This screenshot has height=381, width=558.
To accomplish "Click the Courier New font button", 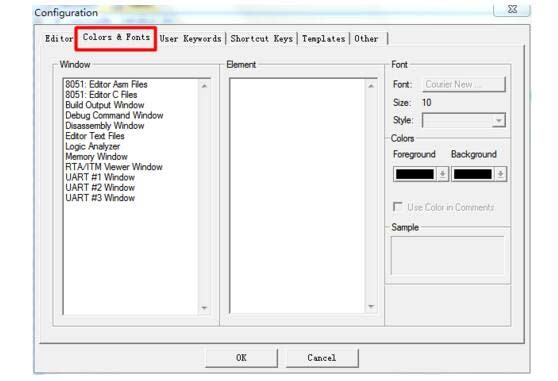I will (464, 84).
